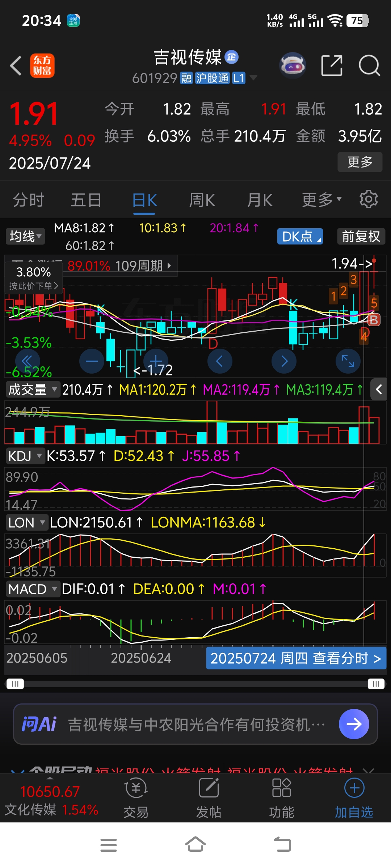The width and height of the screenshot is (391, 868).
Task: Tap the L1 level badge
Action: point(239,78)
